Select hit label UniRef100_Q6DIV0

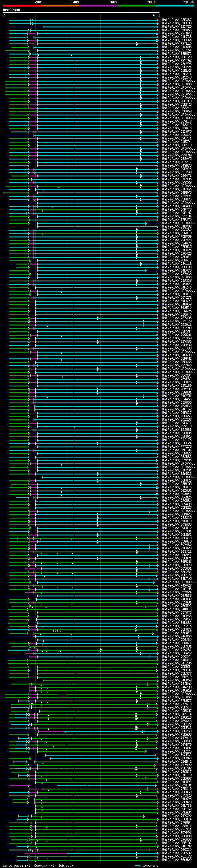tap(176, 57)
